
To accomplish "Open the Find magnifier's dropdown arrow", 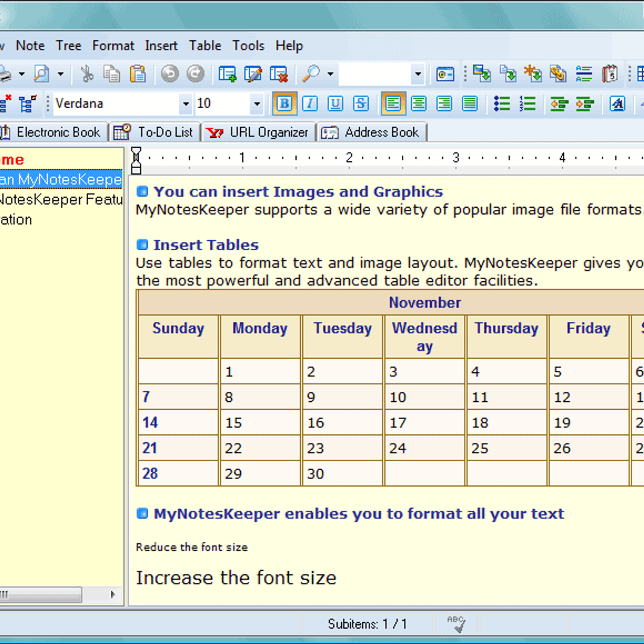I will tap(330, 74).
